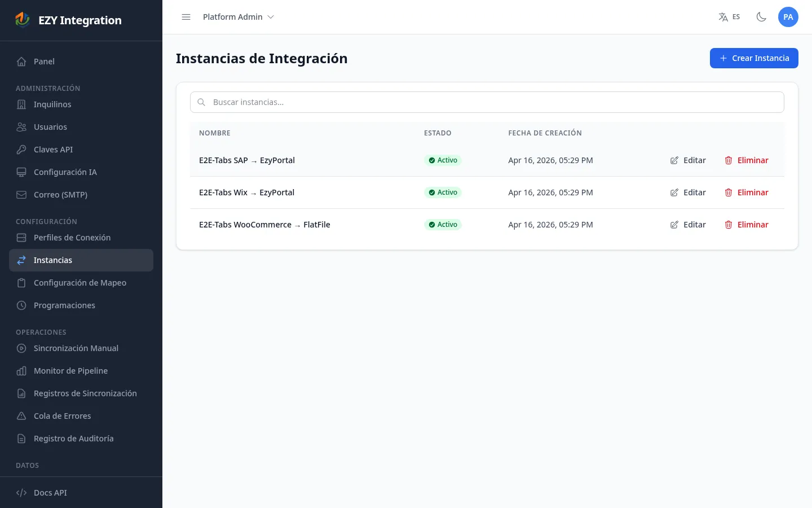Focus the Buscar instancias search field

point(487,102)
